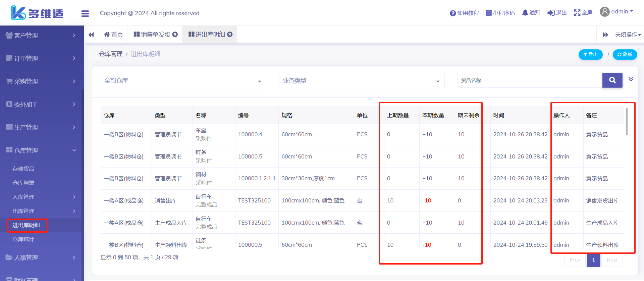This screenshot has width=644, height=281.
Task: Open the 全部仓库 warehouse dropdown
Action: (x=183, y=81)
